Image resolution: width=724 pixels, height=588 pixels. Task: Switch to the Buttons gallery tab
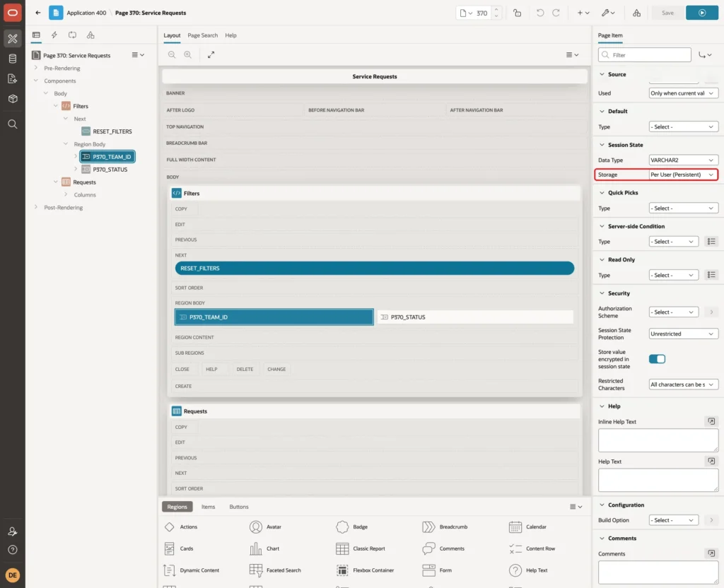tap(239, 507)
